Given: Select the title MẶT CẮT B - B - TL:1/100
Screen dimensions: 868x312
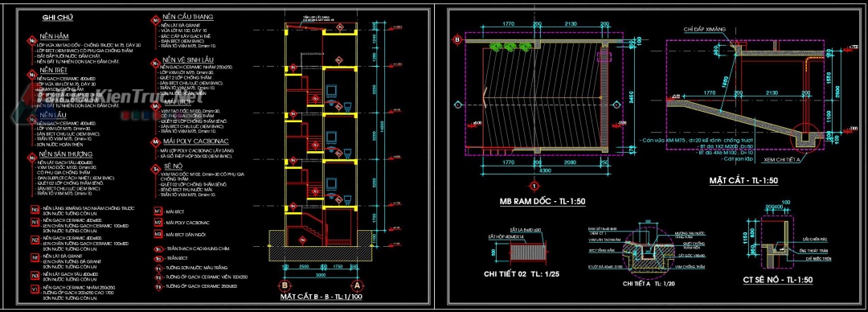Looking at the screenshot, I should click(321, 297).
